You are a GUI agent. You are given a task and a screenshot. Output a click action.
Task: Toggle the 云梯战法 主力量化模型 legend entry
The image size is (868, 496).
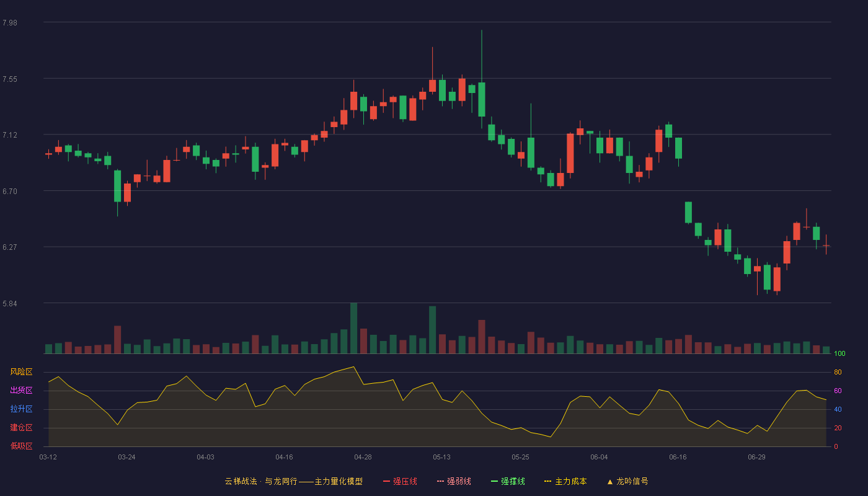tap(293, 481)
